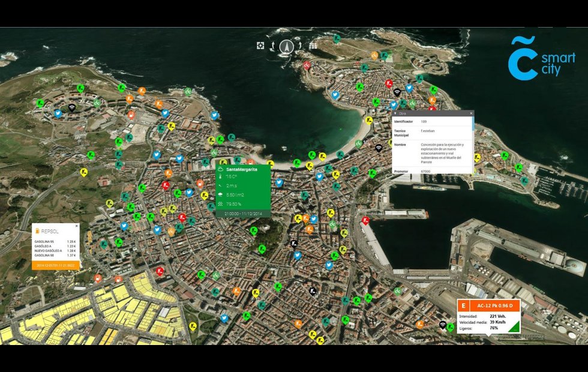Click the WiFi marker left of traffic popup

443,325
